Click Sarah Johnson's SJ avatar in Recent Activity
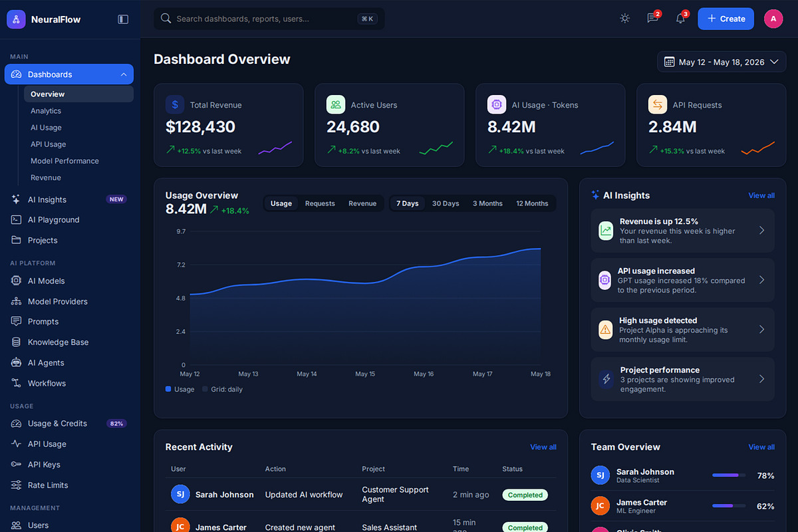The width and height of the screenshot is (798, 532). 180,494
